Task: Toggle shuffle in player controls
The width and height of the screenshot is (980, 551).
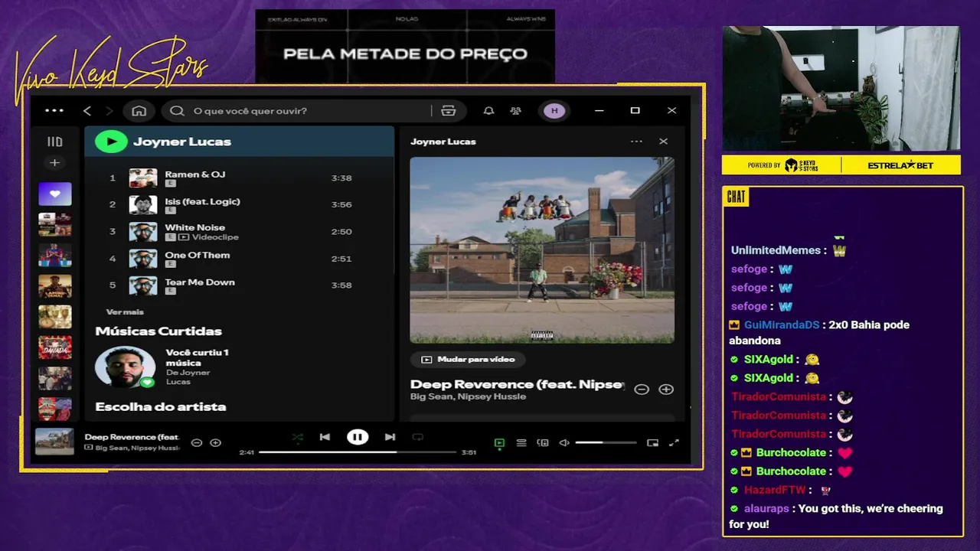Action: [x=297, y=437]
